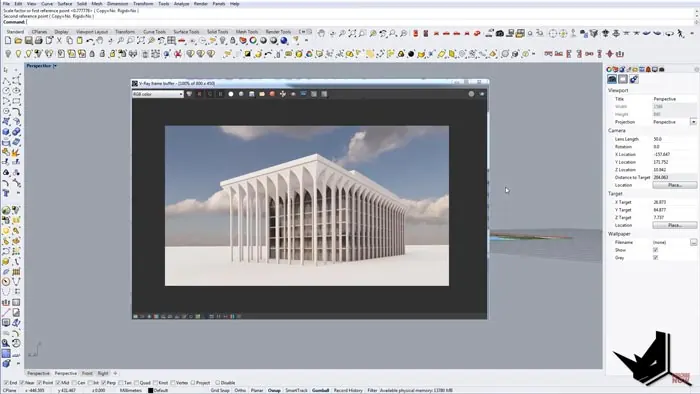Switch to the Render Tools toolbar tab
Viewport: 700px width, 394px height.
click(x=278, y=32)
